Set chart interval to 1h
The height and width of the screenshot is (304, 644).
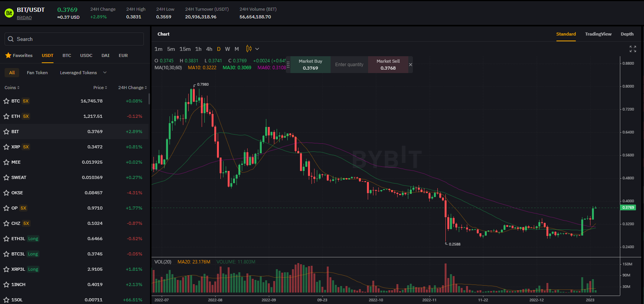point(198,49)
